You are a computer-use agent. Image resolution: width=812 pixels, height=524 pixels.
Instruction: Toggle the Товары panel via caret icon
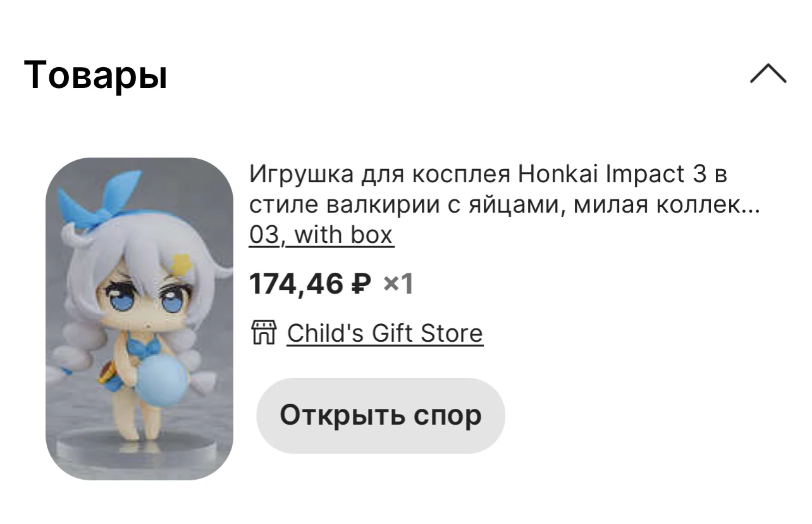pos(768,74)
